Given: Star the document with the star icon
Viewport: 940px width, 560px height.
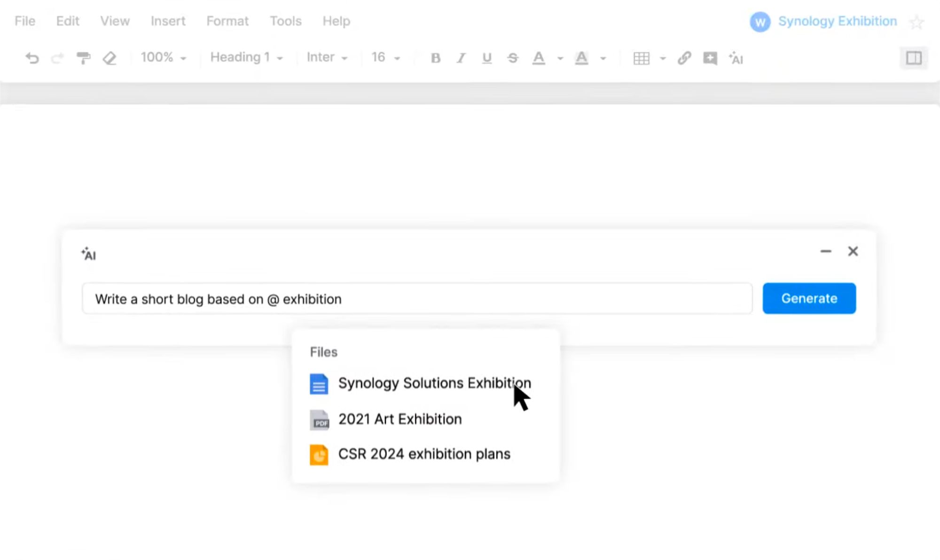Looking at the screenshot, I should pos(916,22).
